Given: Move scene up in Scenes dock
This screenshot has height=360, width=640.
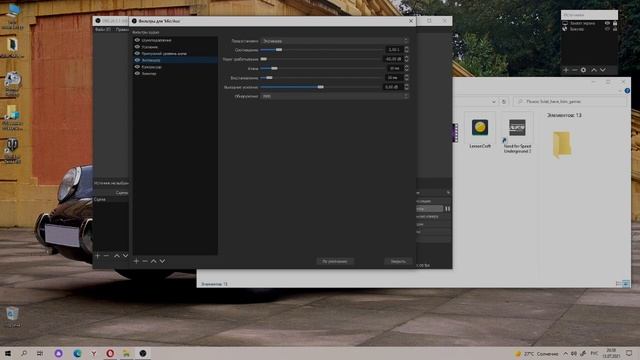Looking at the screenshot, I should [117, 256].
